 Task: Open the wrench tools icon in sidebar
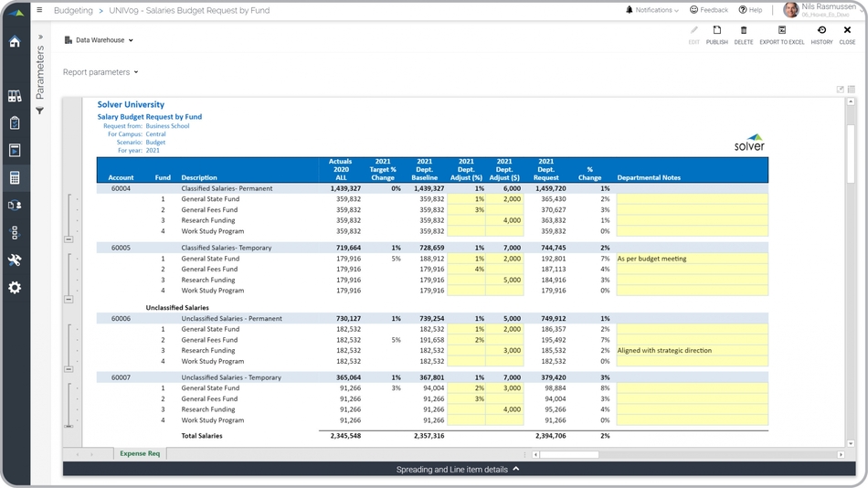click(x=15, y=260)
